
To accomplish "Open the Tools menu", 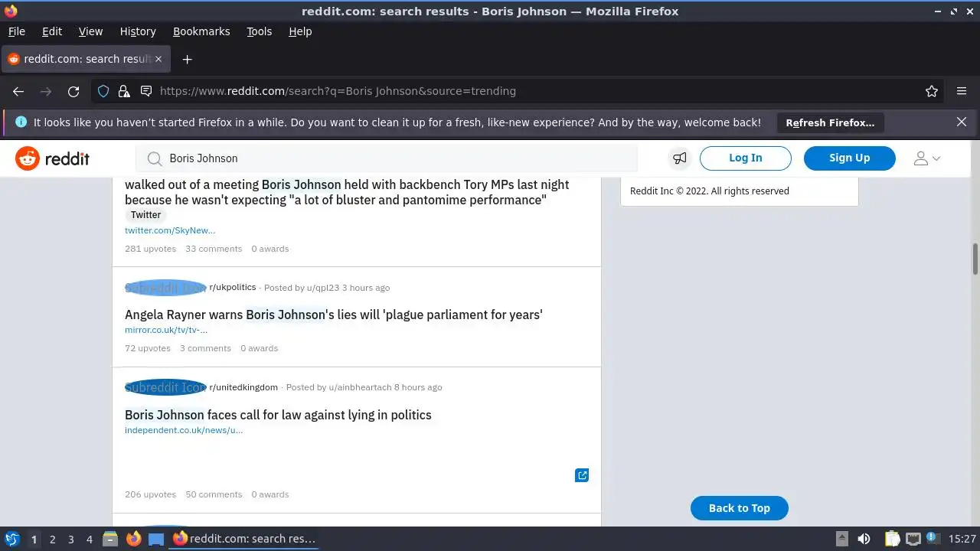I will tap(259, 31).
